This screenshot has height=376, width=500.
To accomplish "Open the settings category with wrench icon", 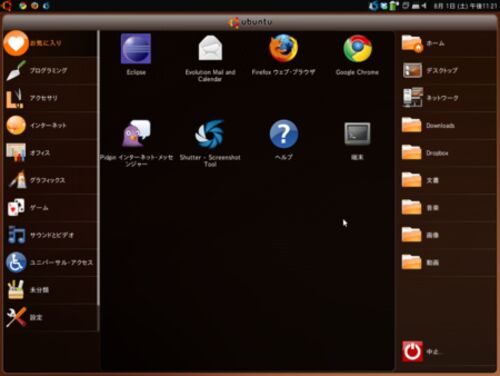I will (x=50, y=317).
